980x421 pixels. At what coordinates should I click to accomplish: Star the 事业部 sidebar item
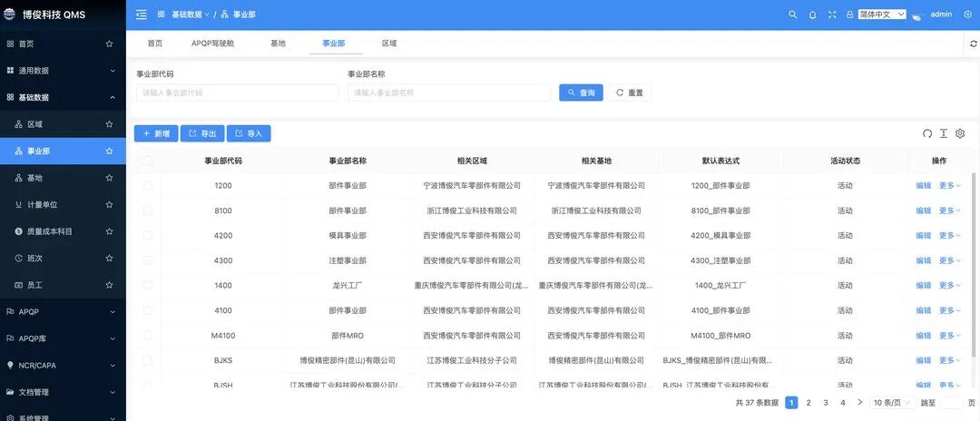click(110, 152)
